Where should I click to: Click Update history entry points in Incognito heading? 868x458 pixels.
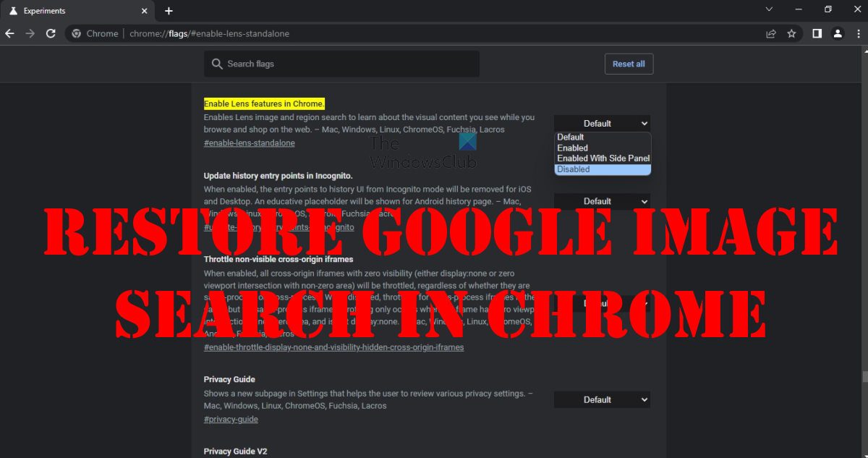[x=278, y=176]
